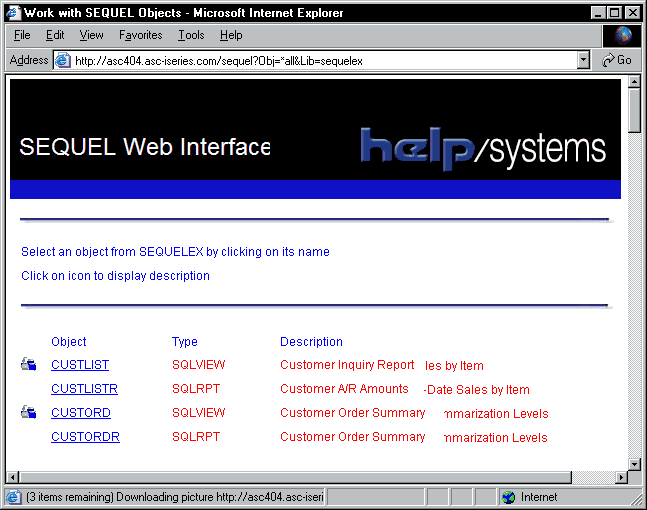Click the status bar downloading message
Image resolution: width=647 pixels, height=510 pixels.
pos(175,497)
